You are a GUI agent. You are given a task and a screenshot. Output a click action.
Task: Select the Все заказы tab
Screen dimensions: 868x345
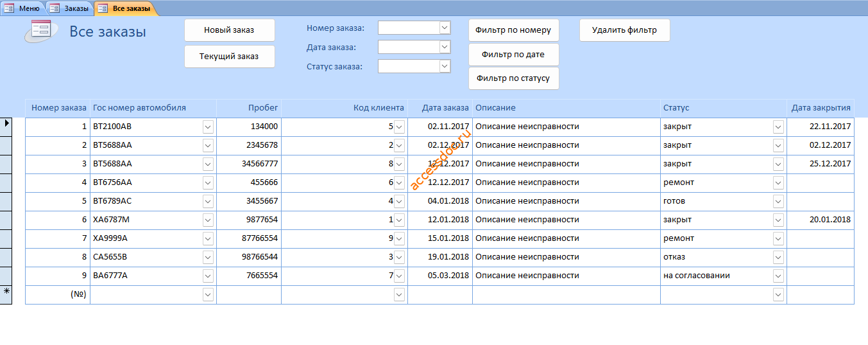(x=126, y=8)
